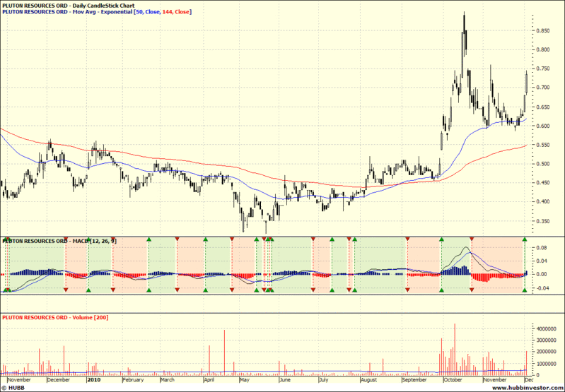Open the www.hubbinvestor.com link
565x392 pixels.
(527, 388)
